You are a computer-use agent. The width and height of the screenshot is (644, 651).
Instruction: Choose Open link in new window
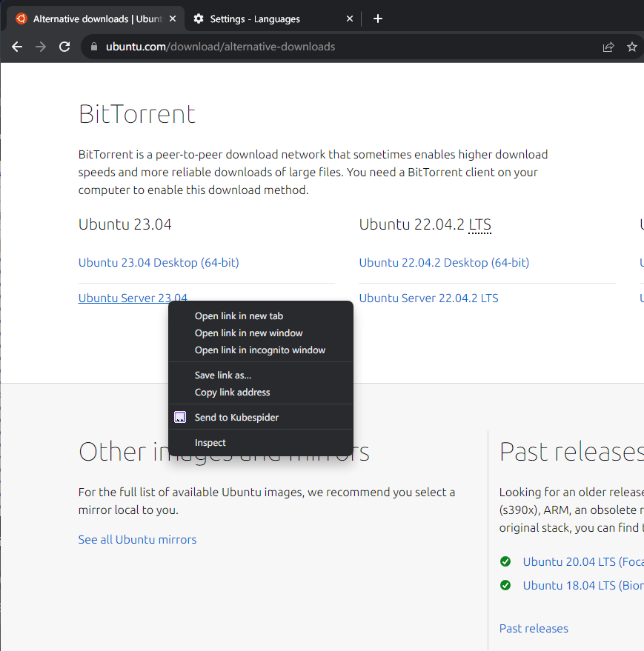click(261, 333)
